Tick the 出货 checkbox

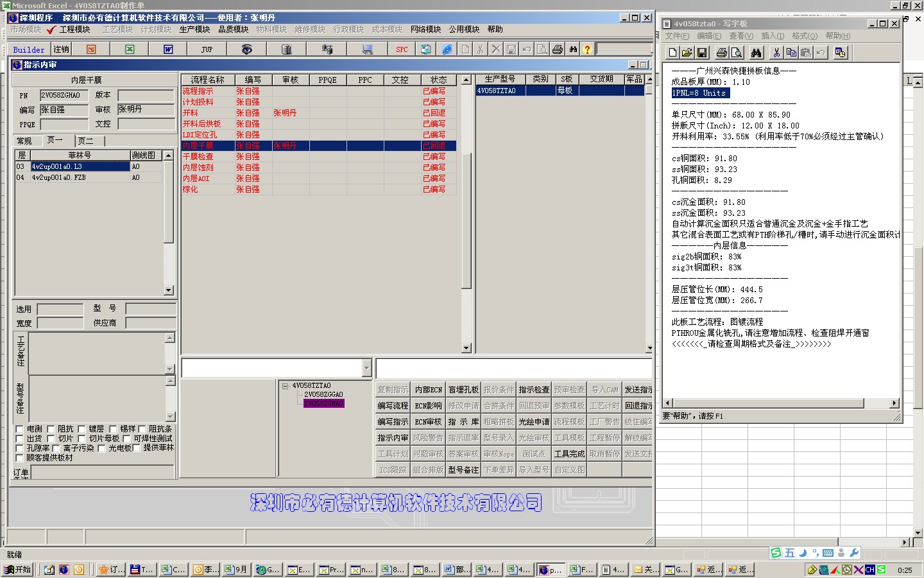pyautogui.click(x=19, y=439)
